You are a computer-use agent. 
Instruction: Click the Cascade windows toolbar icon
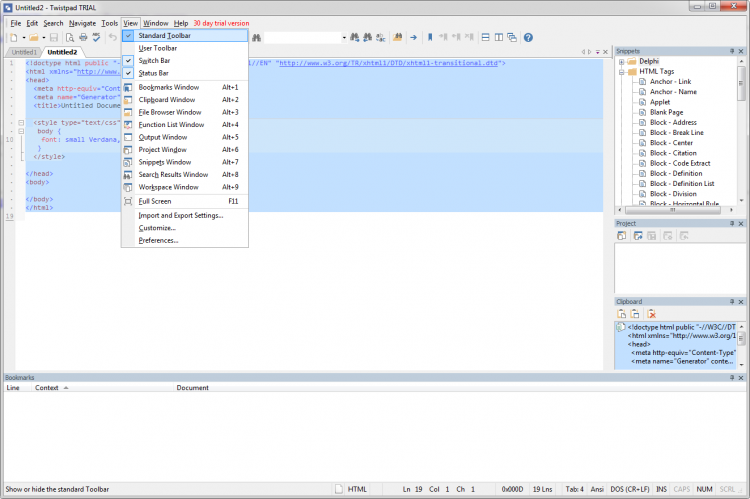point(512,37)
